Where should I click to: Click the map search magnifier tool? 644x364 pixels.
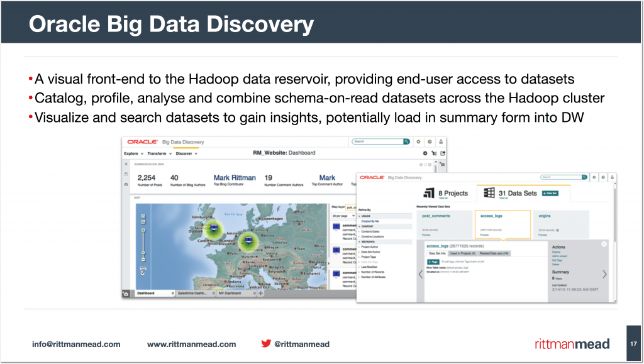point(143,222)
